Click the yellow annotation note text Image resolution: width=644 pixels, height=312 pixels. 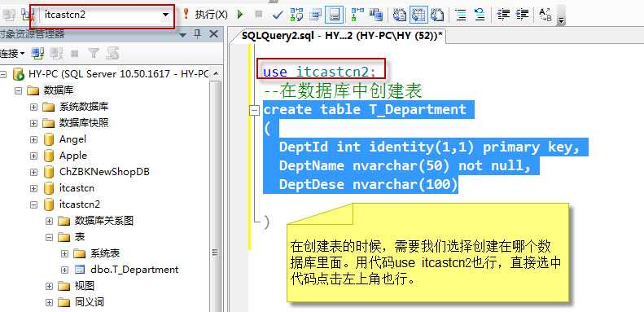point(426,263)
